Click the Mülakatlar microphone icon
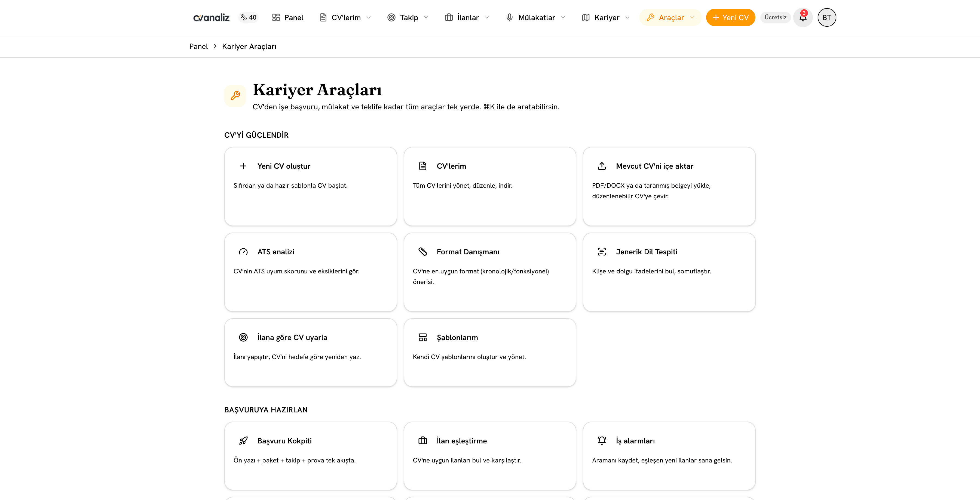The width and height of the screenshot is (980, 500). [509, 17]
